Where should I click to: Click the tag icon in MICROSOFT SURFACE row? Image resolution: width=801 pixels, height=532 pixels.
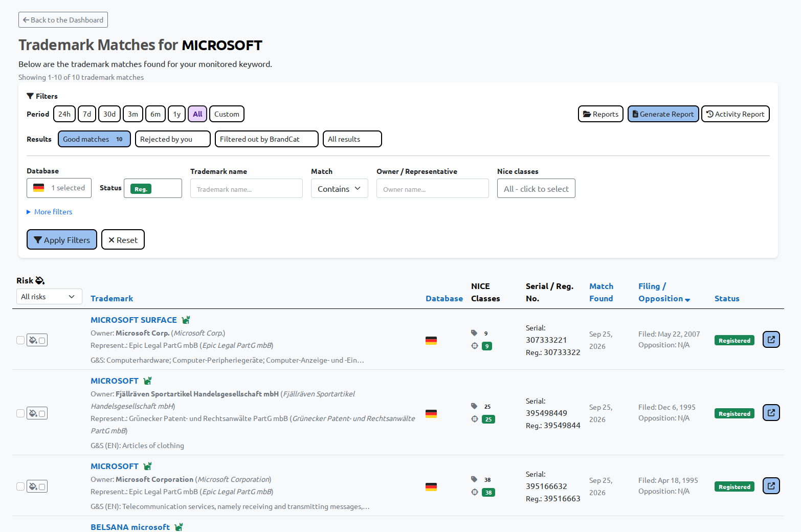474,333
